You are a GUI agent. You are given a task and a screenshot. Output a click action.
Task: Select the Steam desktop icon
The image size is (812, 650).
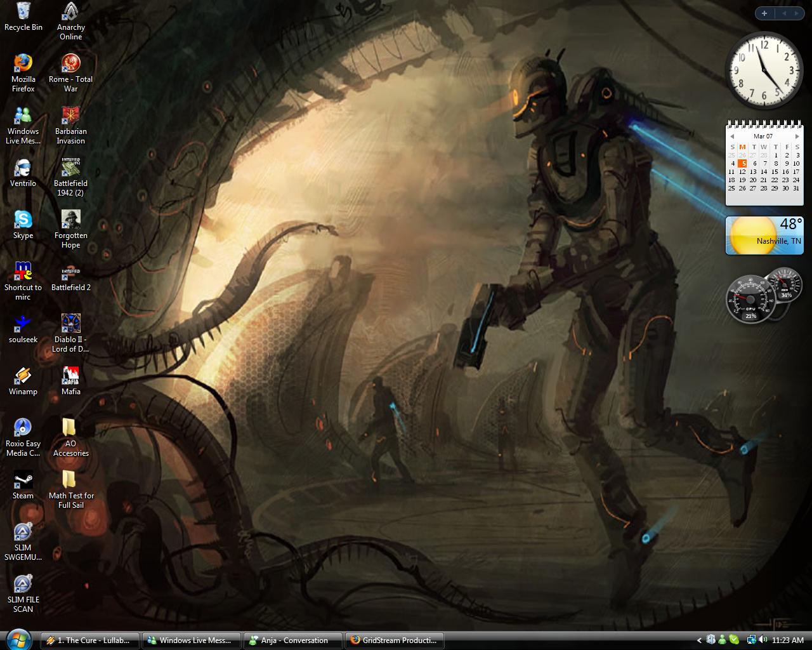[23, 481]
